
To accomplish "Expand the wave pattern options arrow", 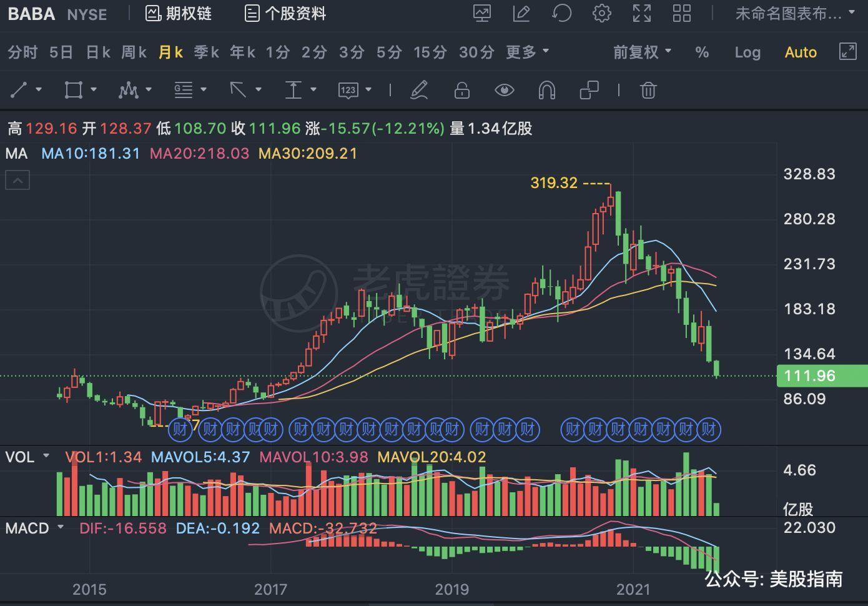I will pyautogui.click(x=149, y=90).
